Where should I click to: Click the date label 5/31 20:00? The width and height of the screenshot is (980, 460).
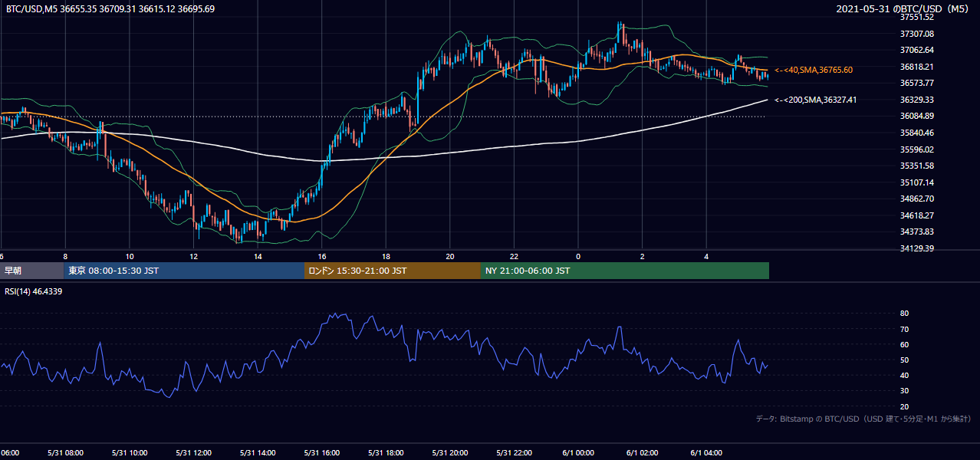[x=449, y=453]
